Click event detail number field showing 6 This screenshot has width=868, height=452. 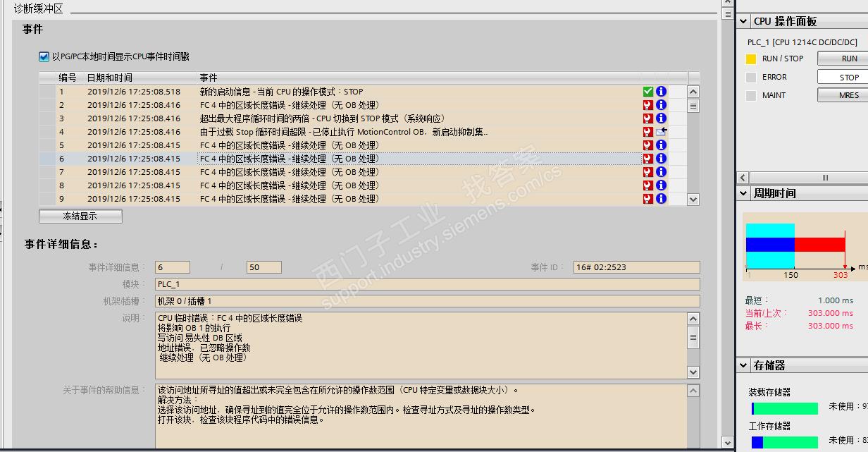tap(173, 267)
